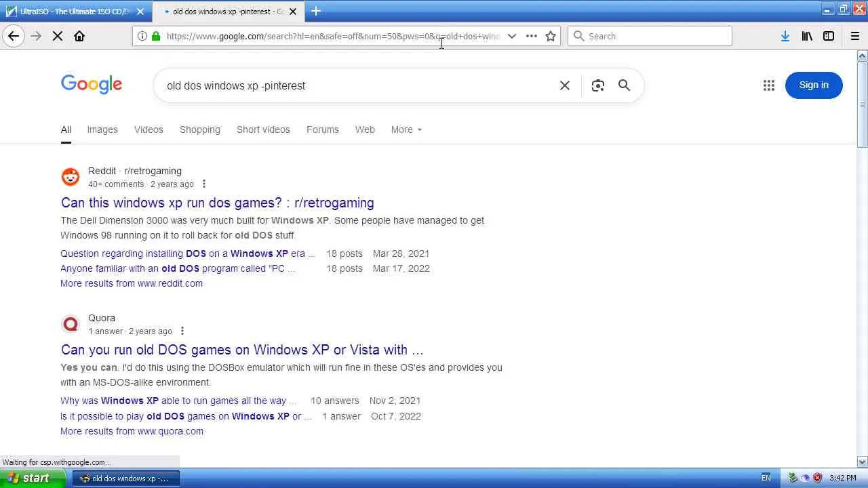View more results from www.reddit.com

(x=132, y=283)
